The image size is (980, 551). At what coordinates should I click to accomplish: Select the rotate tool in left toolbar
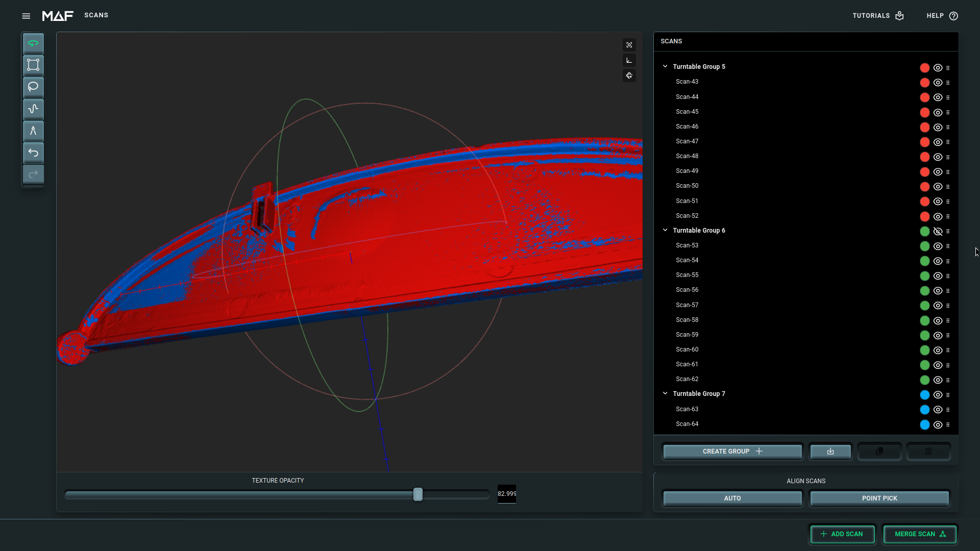[33, 43]
